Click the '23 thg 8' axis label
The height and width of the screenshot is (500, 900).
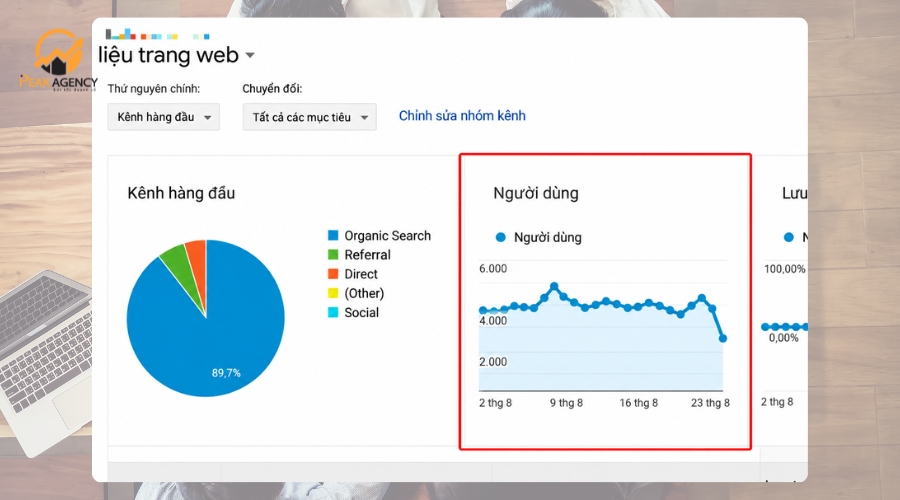pyautogui.click(x=711, y=403)
